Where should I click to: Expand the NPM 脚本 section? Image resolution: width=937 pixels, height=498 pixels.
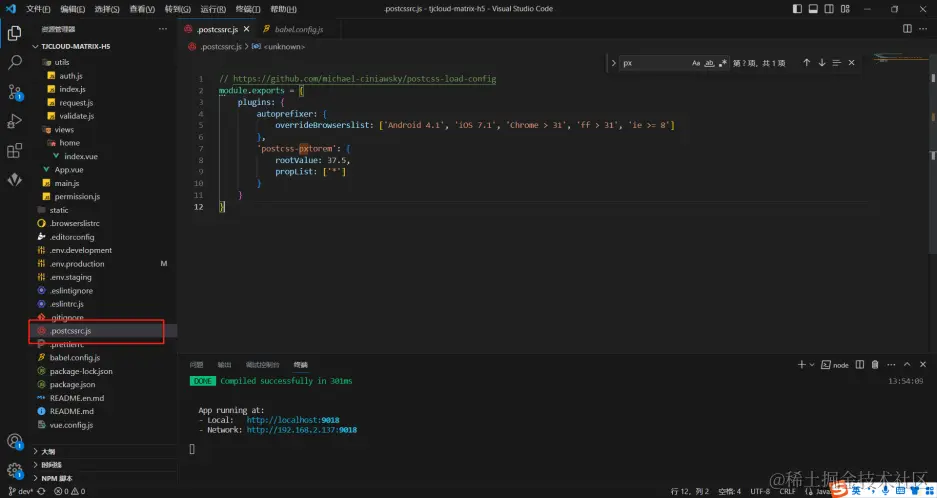[57, 478]
